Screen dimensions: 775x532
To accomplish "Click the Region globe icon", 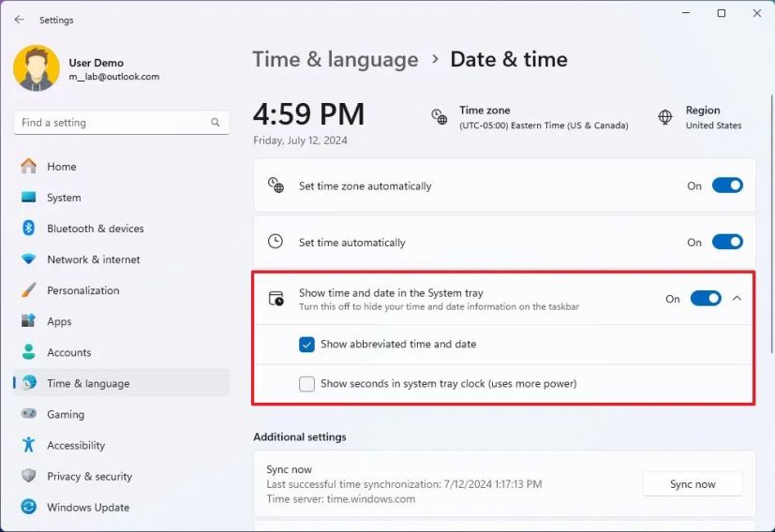I will (x=665, y=117).
